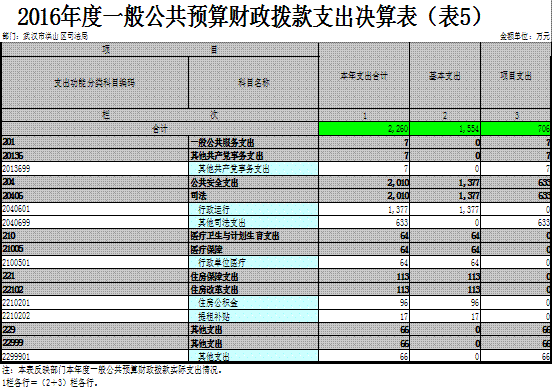
Task: Select the 医疗卫生与计划生育支出 cell
Action: point(254,236)
